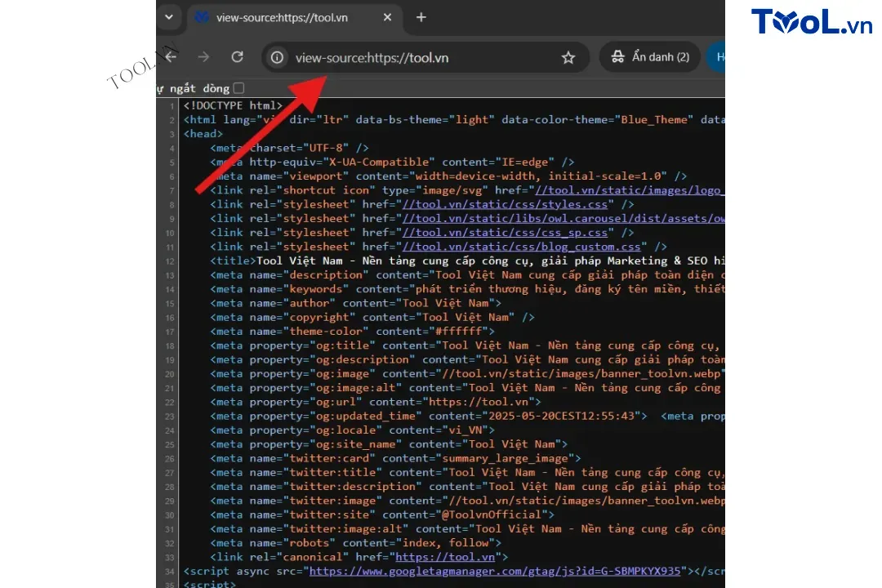Click the <title> tag line text
Screen dimensions: 882x588
point(467,261)
